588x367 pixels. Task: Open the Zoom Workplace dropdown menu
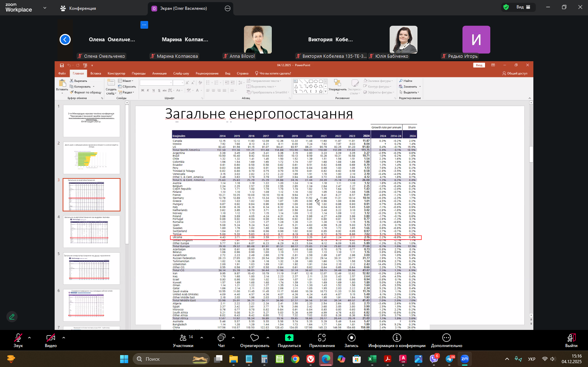pyautogui.click(x=44, y=8)
